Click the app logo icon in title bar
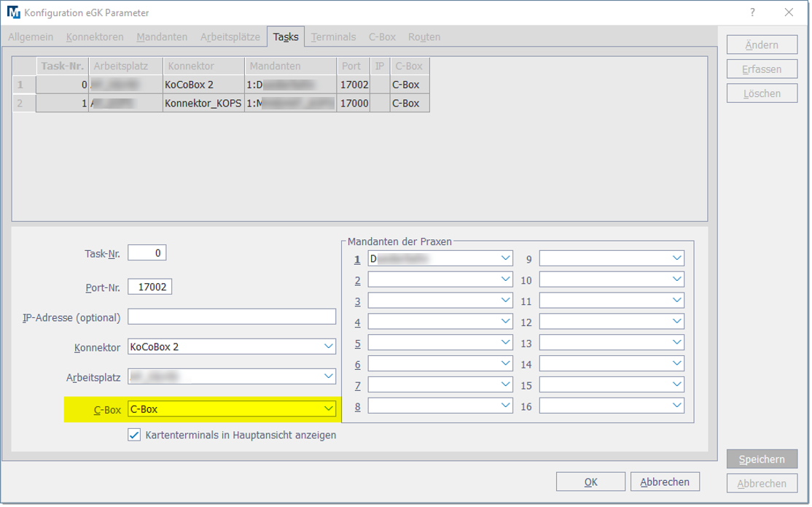Viewport: 812px width, 507px height. click(x=13, y=12)
